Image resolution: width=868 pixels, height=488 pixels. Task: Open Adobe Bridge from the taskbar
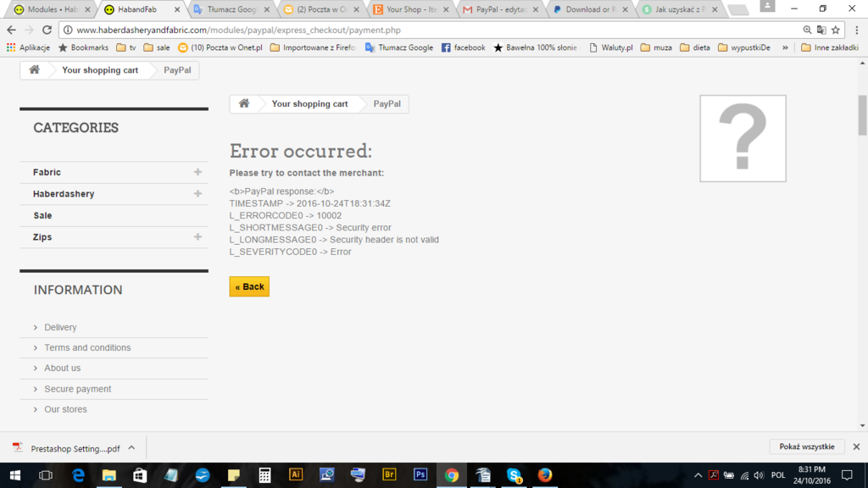point(389,475)
